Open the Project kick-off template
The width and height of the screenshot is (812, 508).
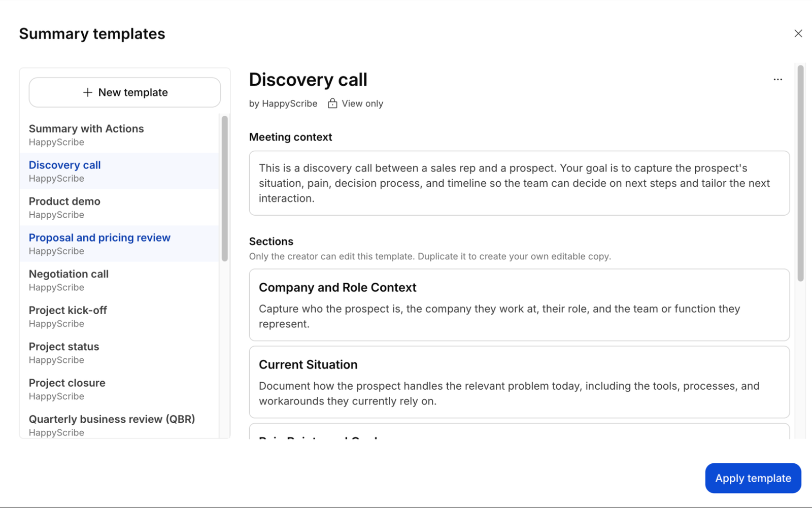point(120,316)
